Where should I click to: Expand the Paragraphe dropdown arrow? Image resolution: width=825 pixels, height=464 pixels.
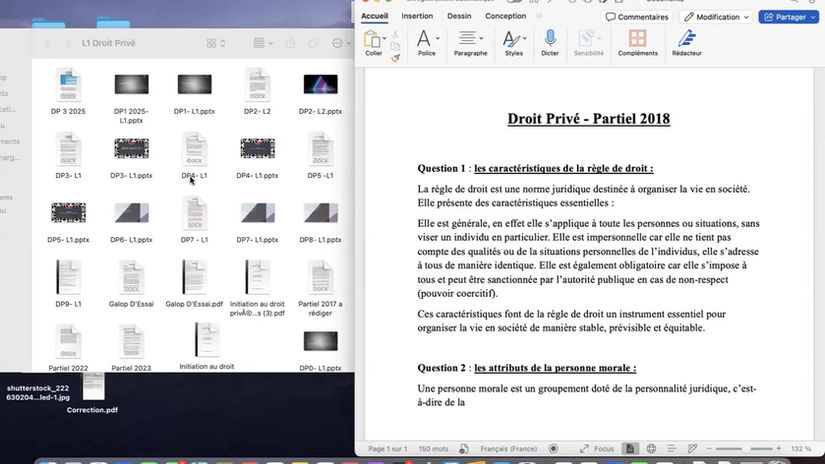coord(481,38)
